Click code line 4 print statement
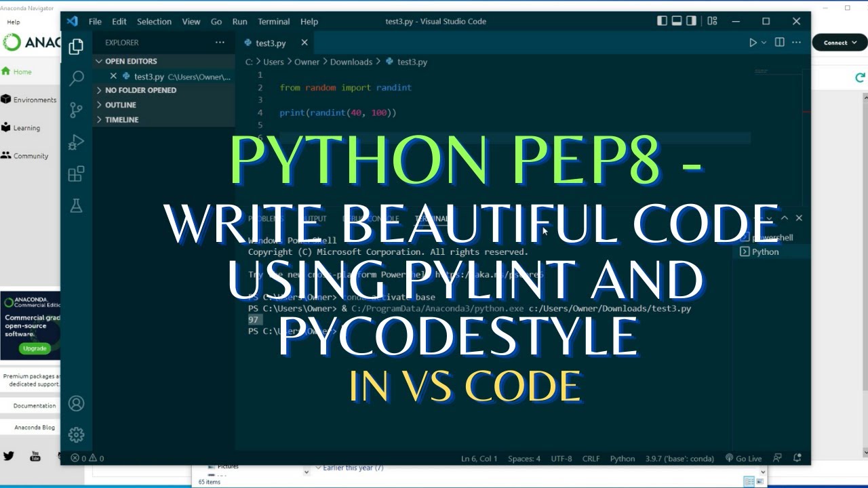The image size is (868, 488). click(338, 113)
